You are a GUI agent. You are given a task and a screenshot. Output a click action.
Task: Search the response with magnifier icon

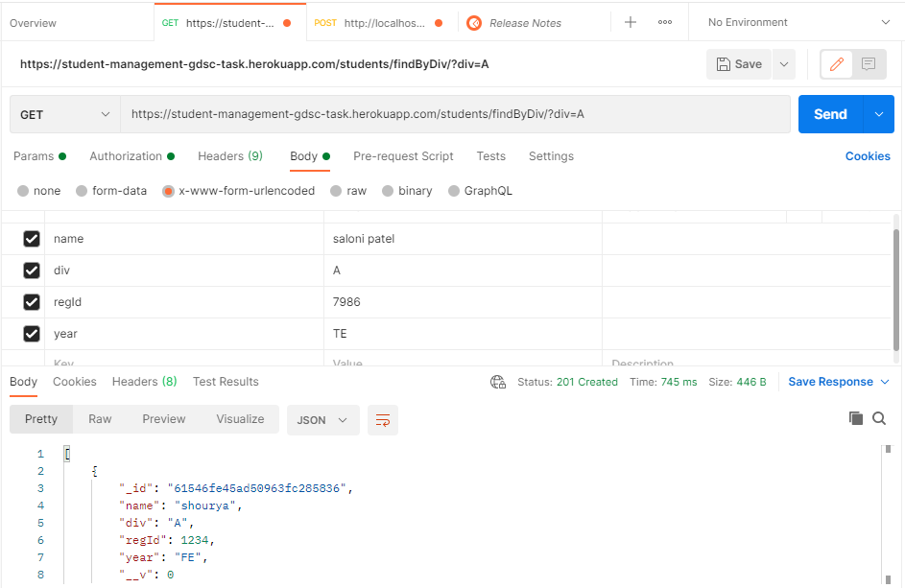[x=879, y=418]
